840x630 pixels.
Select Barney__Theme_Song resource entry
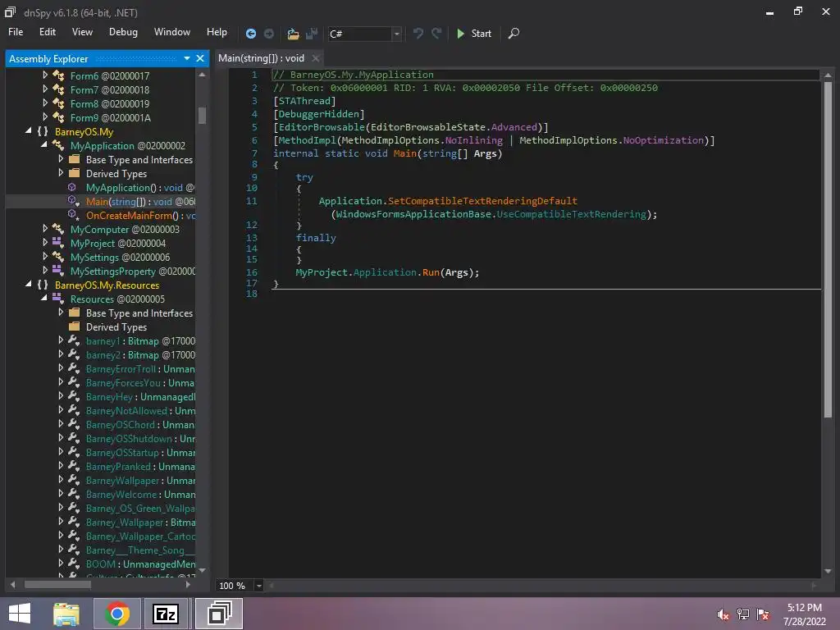(140, 550)
